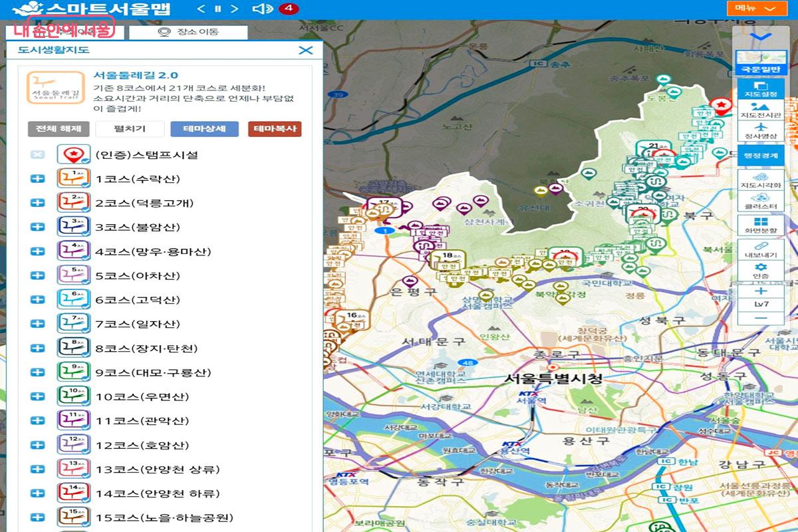Image resolution: width=798 pixels, height=532 pixels.
Task: Click the course 16 marker on map
Action: 353,320
